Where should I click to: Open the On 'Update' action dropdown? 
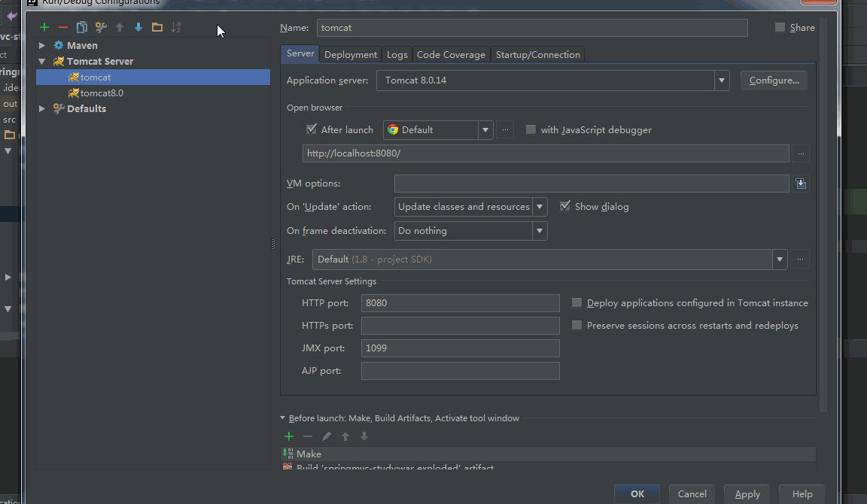(x=540, y=207)
